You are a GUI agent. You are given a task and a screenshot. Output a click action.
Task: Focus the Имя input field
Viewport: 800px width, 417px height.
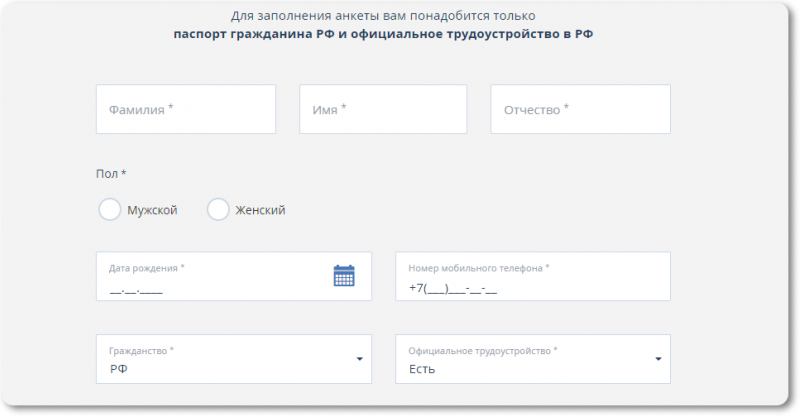pos(383,109)
